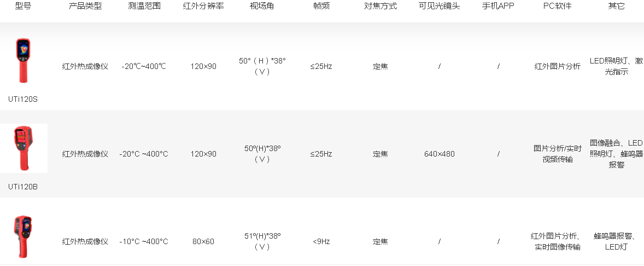Click the 视场角 column header
Viewport: 644px width, 266px height.
[262, 6]
